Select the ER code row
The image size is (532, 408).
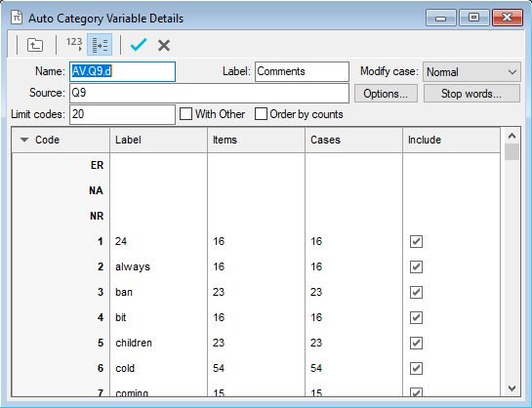pyautogui.click(x=256, y=165)
